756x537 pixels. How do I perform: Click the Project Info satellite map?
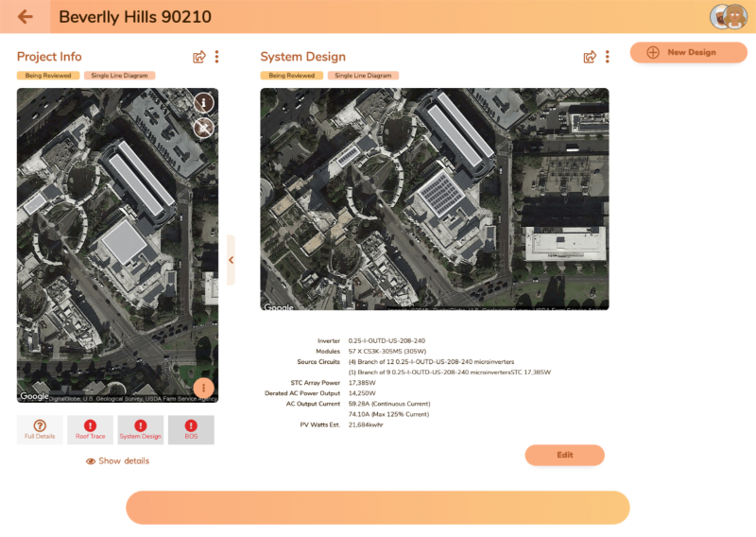point(117,245)
